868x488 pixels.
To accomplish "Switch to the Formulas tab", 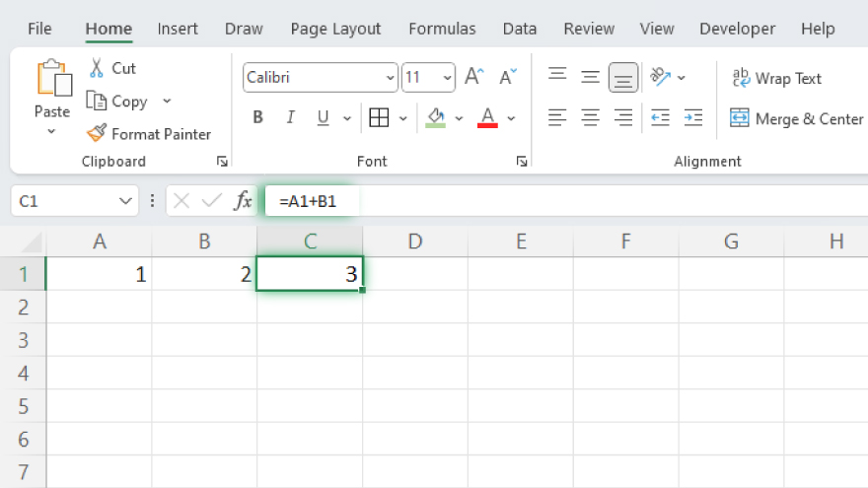I will 442,29.
